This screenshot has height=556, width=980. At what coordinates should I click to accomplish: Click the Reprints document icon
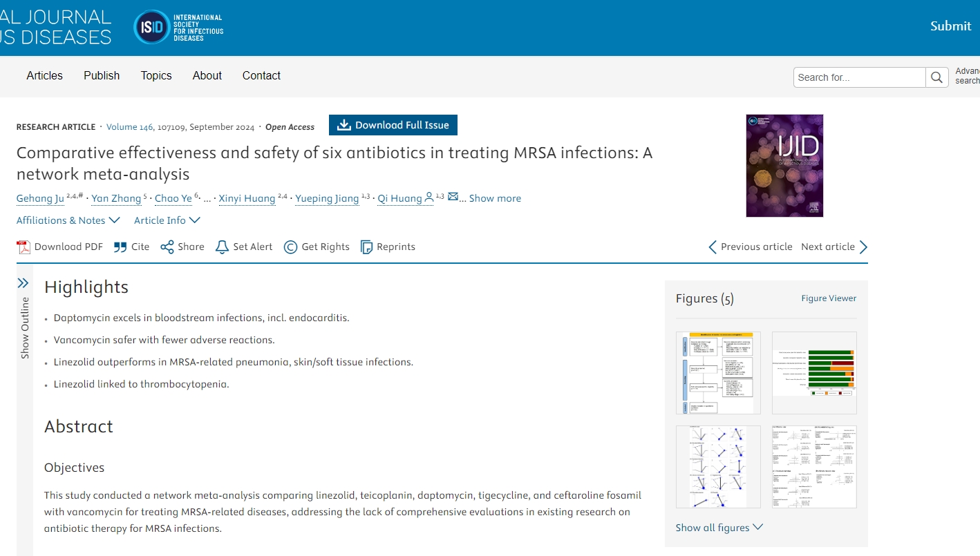[367, 247]
